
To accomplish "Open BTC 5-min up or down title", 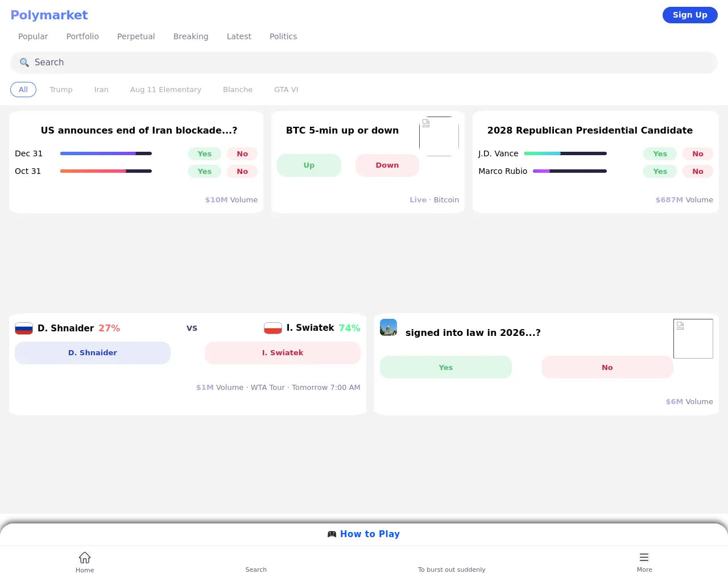I will [x=342, y=131].
